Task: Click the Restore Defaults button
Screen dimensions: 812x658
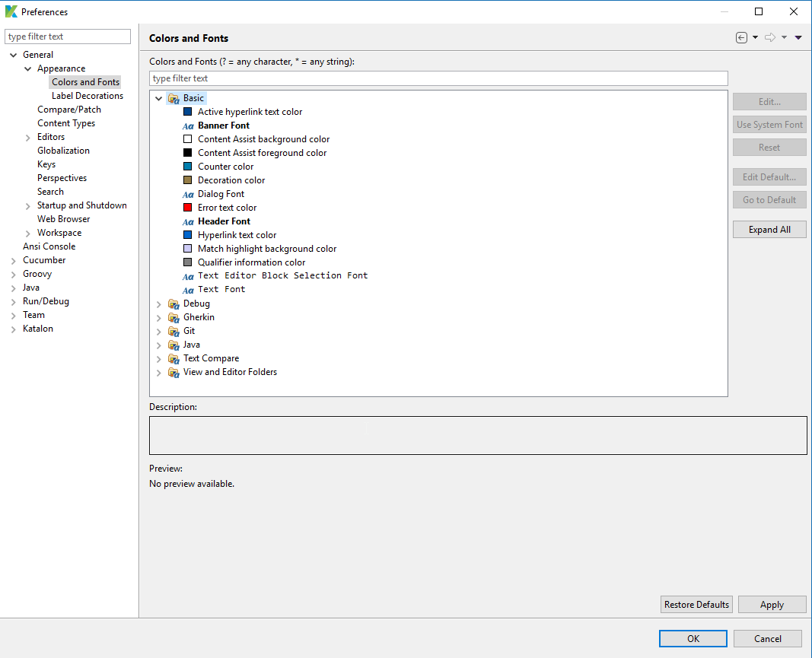Action: click(696, 605)
